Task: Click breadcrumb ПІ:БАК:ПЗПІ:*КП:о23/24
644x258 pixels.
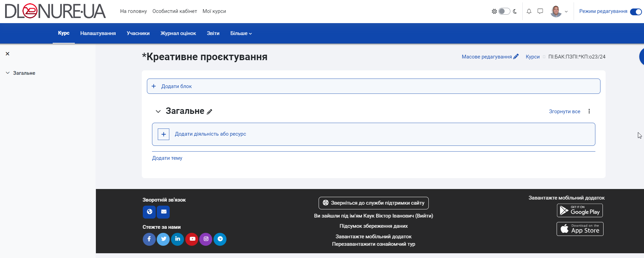Action: [x=577, y=57]
